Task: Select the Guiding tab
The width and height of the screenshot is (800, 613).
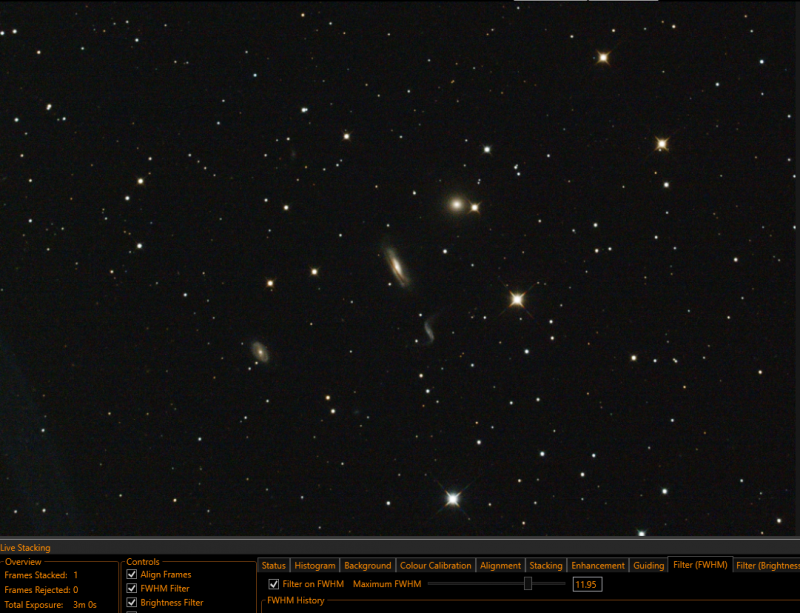Action: click(x=648, y=566)
